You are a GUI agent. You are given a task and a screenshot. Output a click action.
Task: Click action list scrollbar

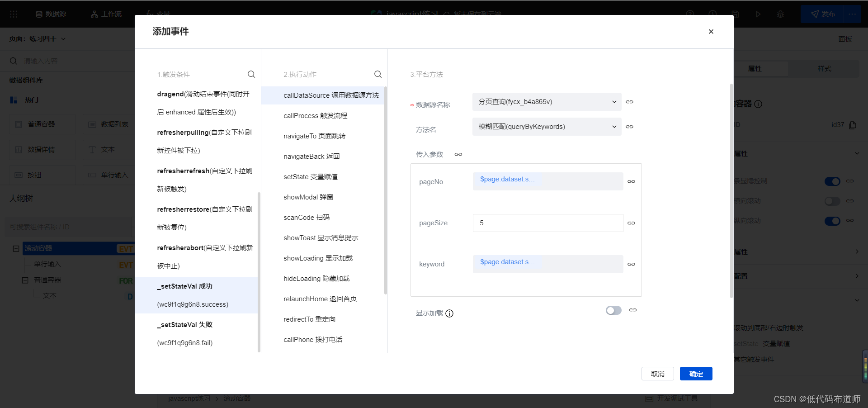(386, 190)
